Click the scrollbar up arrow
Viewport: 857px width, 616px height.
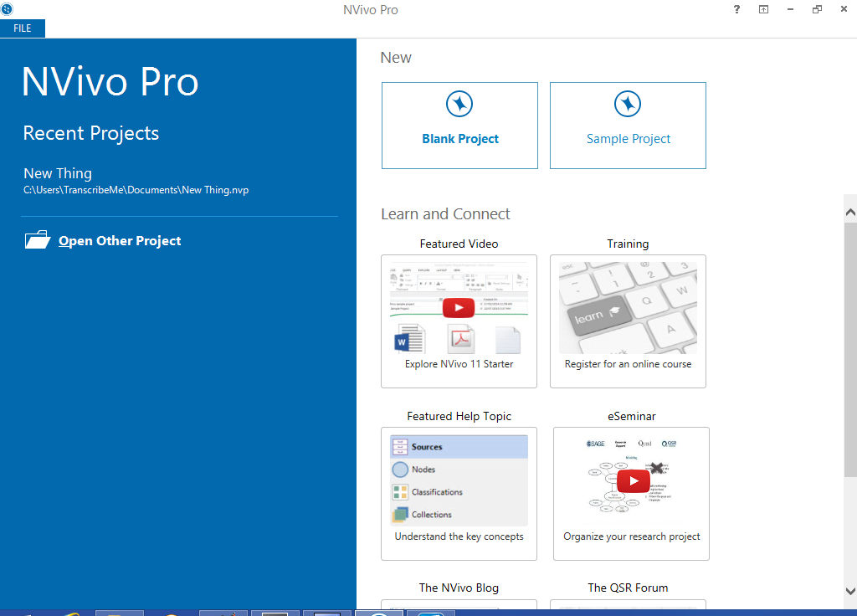(850, 213)
